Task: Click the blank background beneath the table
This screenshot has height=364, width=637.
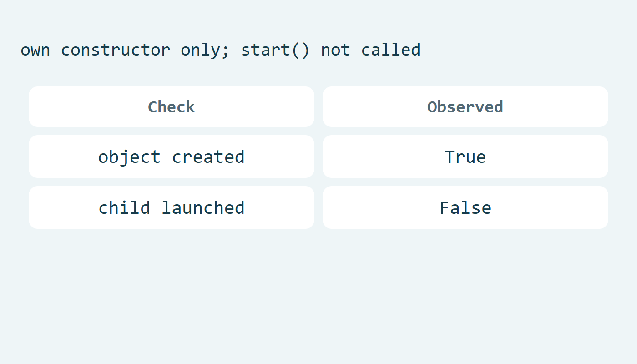Action: click(x=318, y=296)
